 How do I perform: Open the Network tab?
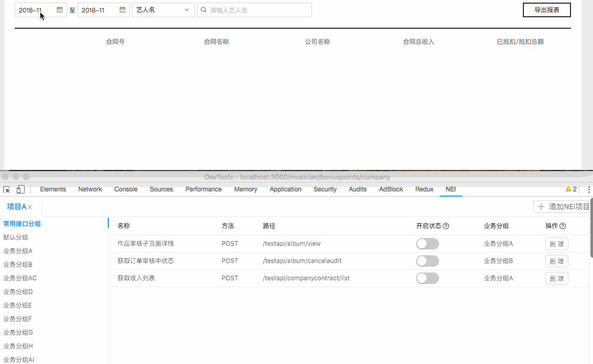pos(90,189)
